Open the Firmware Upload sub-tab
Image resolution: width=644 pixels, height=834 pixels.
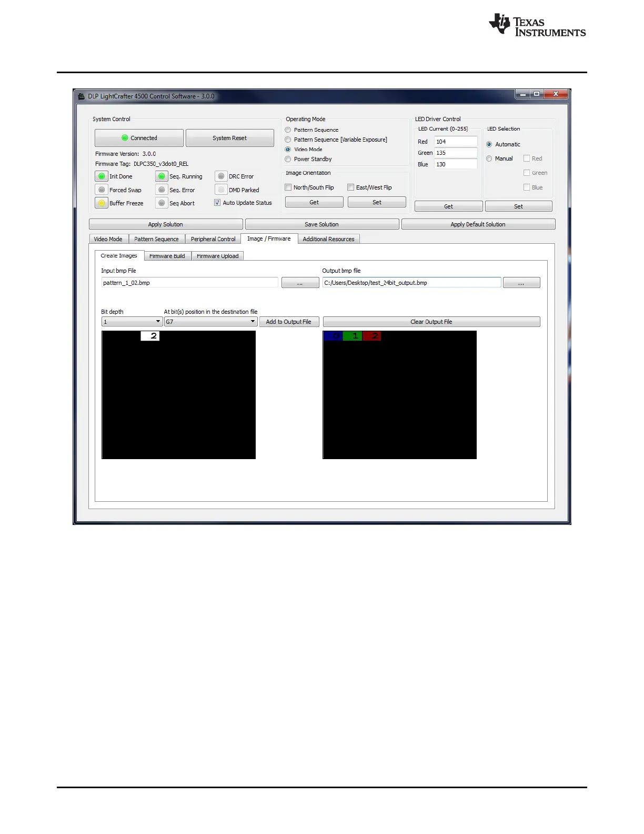pyautogui.click(x=218, y=256)
